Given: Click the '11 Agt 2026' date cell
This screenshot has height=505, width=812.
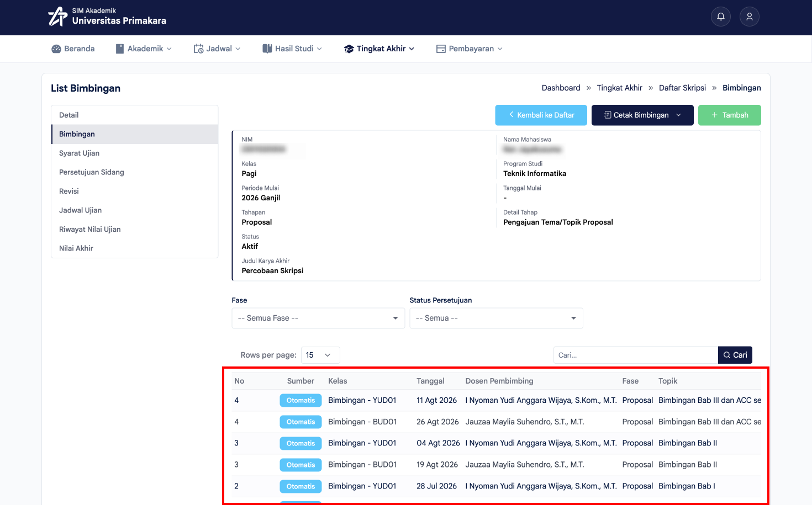Looking at the screenshot, I should (x=436, y=400).
